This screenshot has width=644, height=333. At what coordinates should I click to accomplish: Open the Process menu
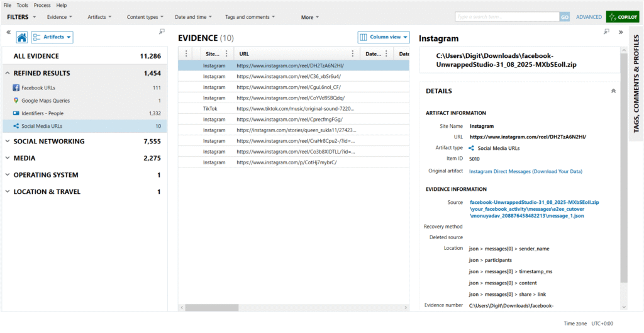click(x=42, y=5)
